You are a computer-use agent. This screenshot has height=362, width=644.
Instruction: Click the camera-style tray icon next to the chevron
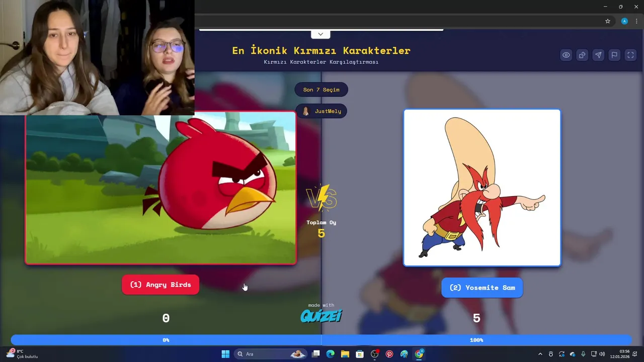551,354
